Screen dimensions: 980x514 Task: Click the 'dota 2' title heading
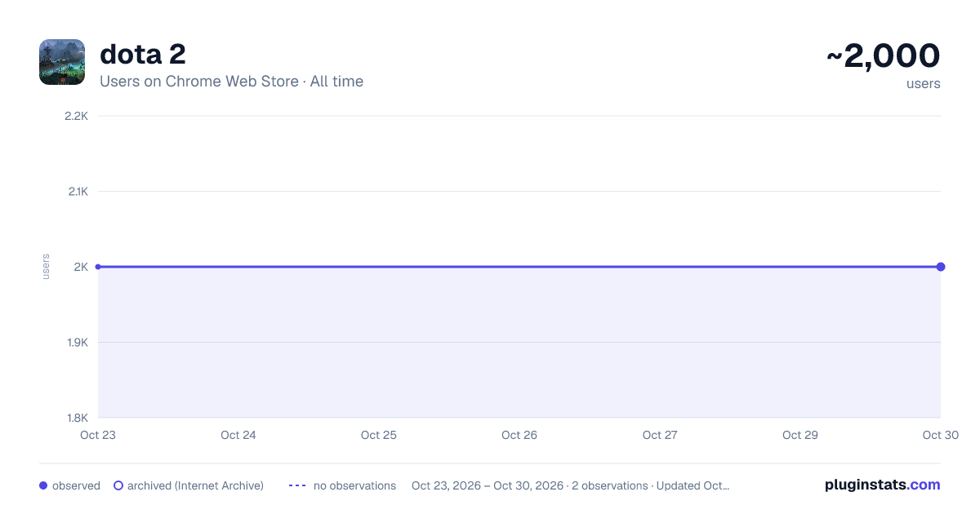pos(143,55)
